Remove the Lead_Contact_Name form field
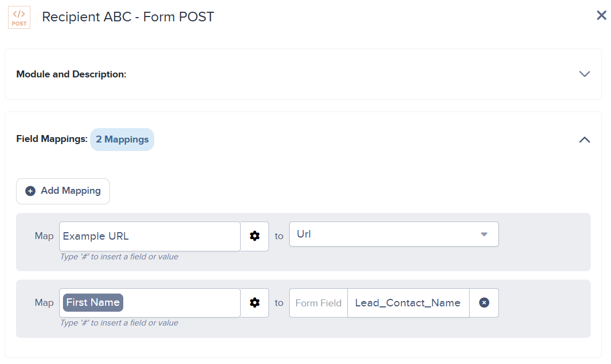 click(x=484, y=303)
